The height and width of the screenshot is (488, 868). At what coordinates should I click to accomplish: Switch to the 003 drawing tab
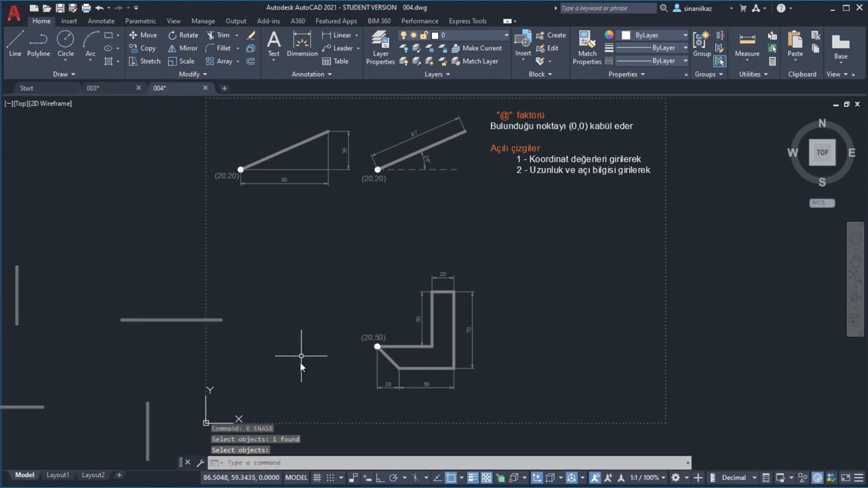point(94,88)
